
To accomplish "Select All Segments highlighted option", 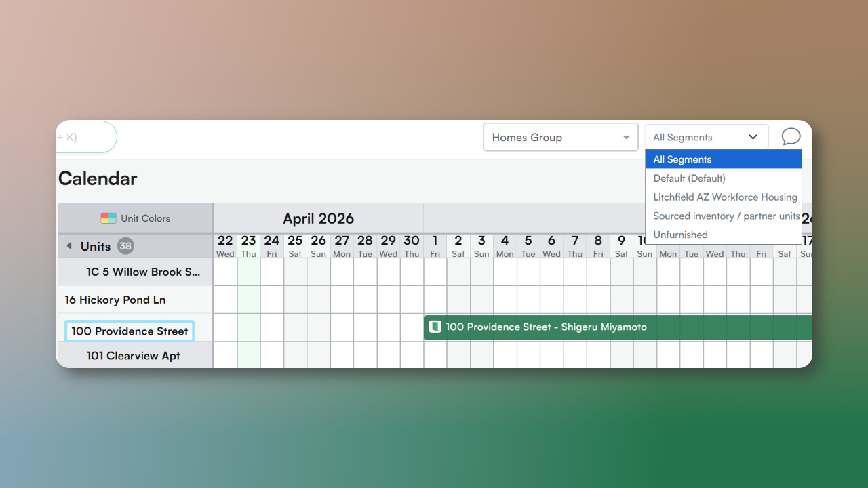I will point(723,159).
